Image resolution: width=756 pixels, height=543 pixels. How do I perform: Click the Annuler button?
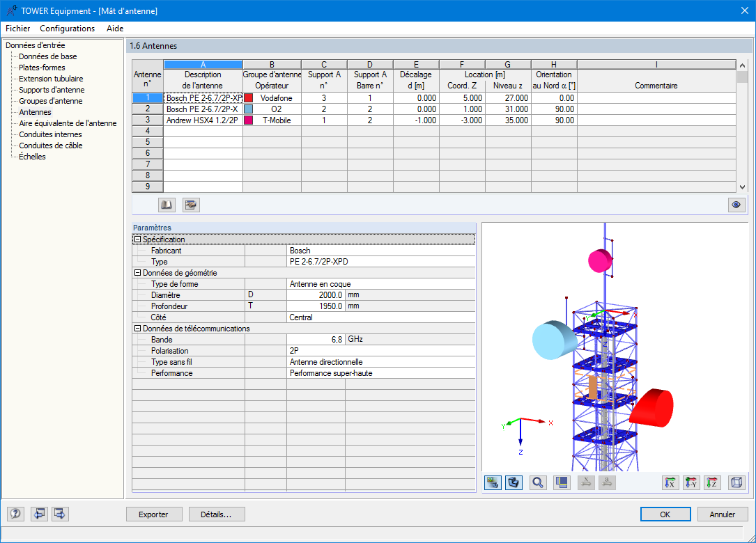pos(723,514)
